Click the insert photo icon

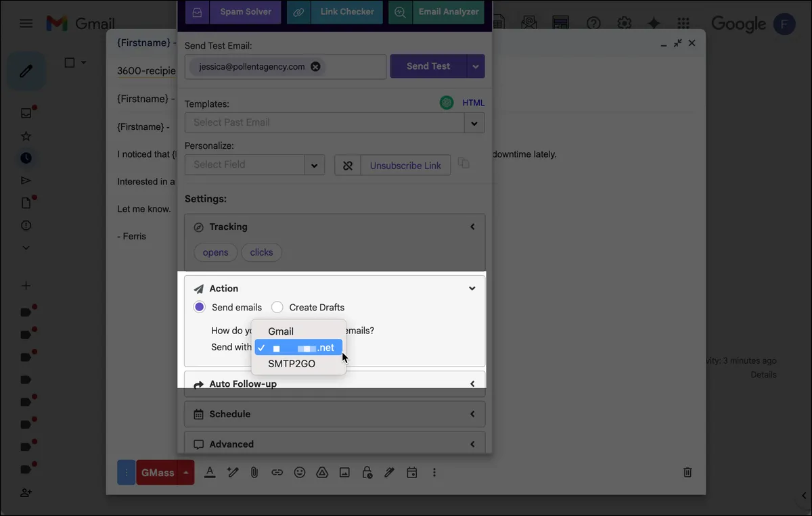point(344,472)
